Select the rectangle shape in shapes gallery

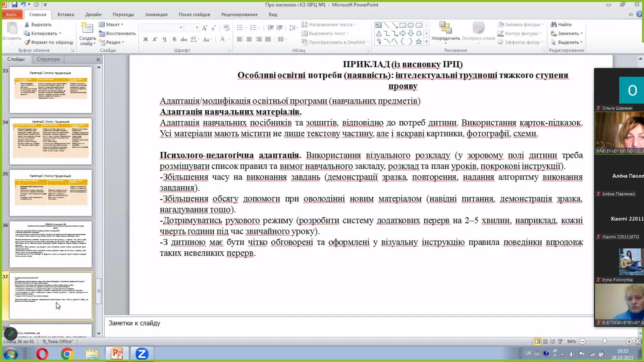(403, 25)
